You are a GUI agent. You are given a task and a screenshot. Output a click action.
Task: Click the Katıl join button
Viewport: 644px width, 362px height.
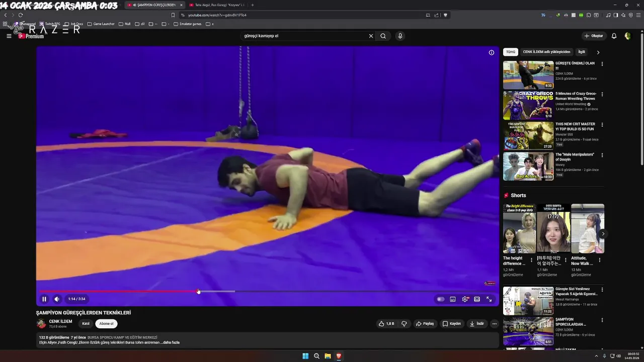86,324
